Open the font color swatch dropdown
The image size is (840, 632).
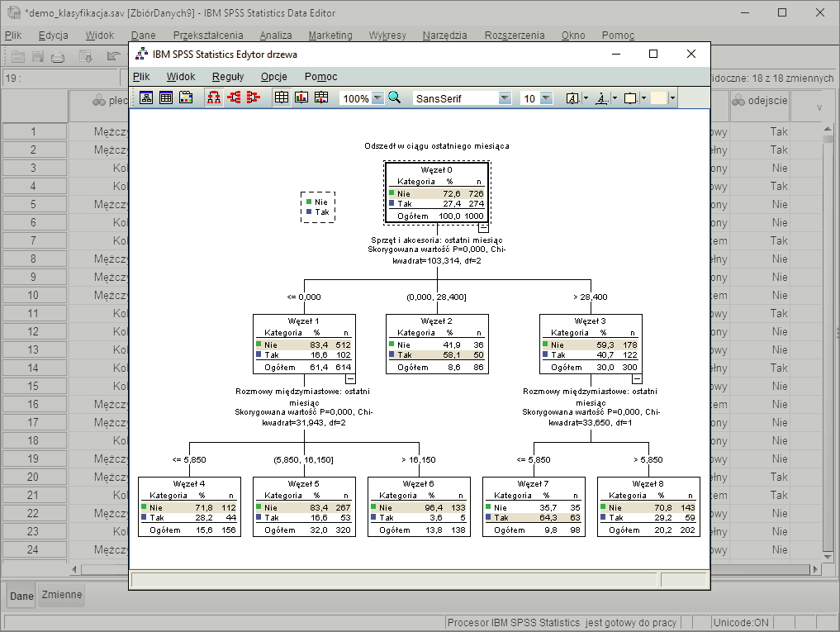click(x=672, y=98)
